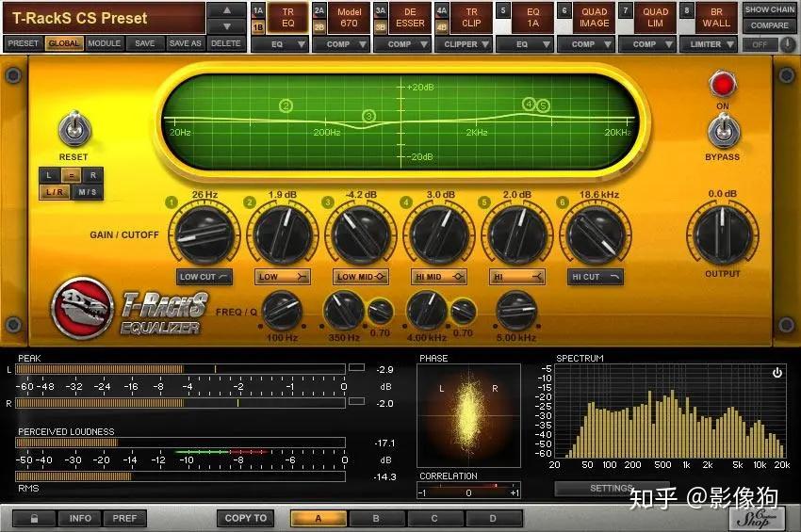Select snapshot B
This screenshot has width=801, height=532.
pos(376,518)
